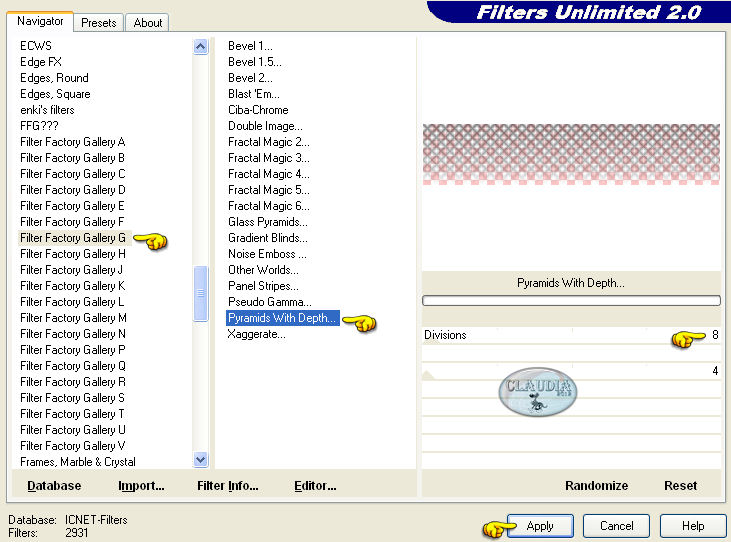The width and height of the screenshot is (731, 542).
Task: Click the Apply button
Action: [x=540, y=526]
